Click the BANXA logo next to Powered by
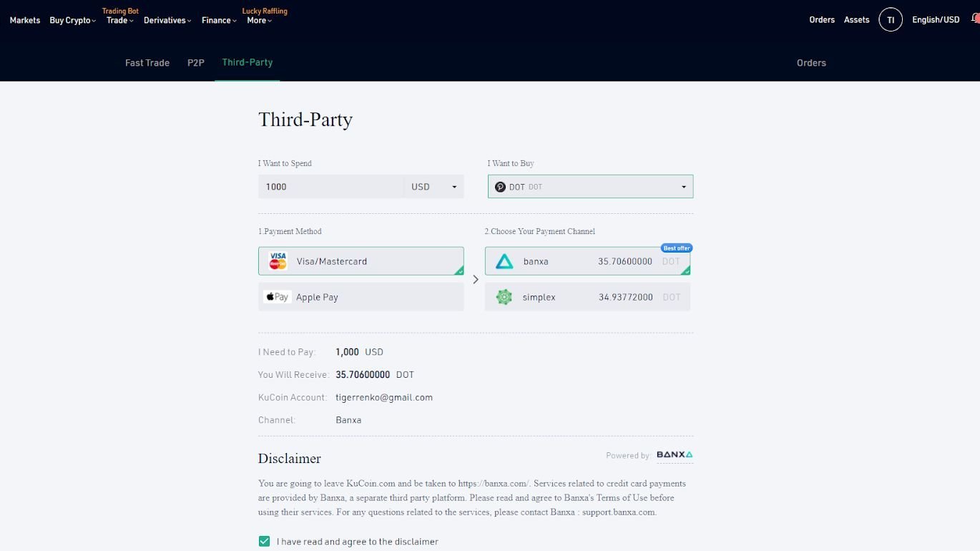 (x=673, y=454)
